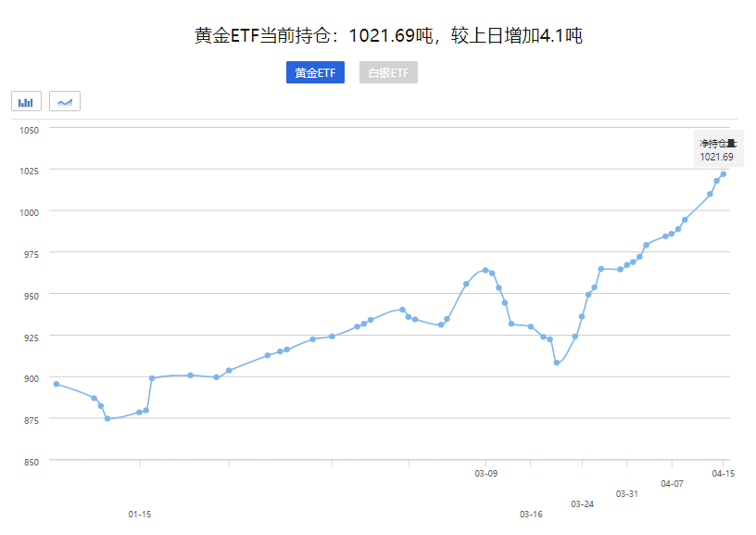
Task: Click the 净持仓量 tooltip box
Action: coord(717,150)
